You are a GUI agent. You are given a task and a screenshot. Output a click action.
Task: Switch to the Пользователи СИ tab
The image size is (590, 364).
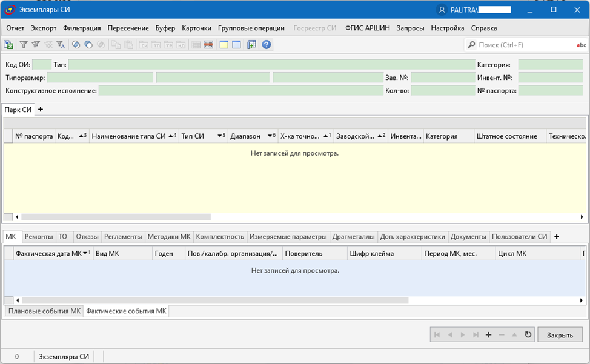coord(519,237)
